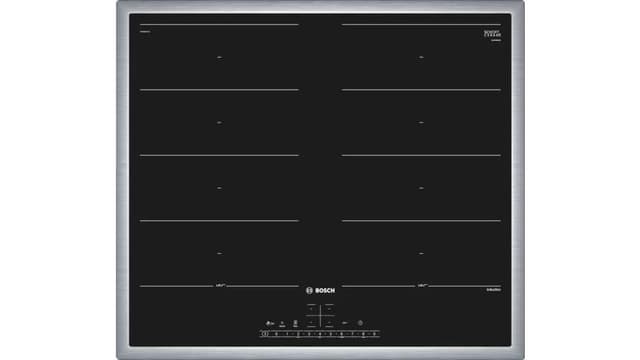The image size is (640, 360).
Task: Tap the leftmost control icon above the slider
Action: (270, 323)
